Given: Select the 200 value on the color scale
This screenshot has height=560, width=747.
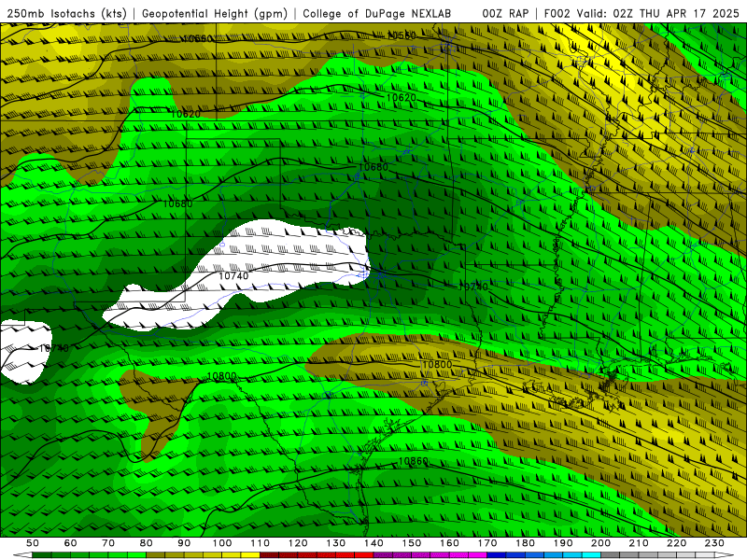Looking at the screenshot, I should [600, 543].
